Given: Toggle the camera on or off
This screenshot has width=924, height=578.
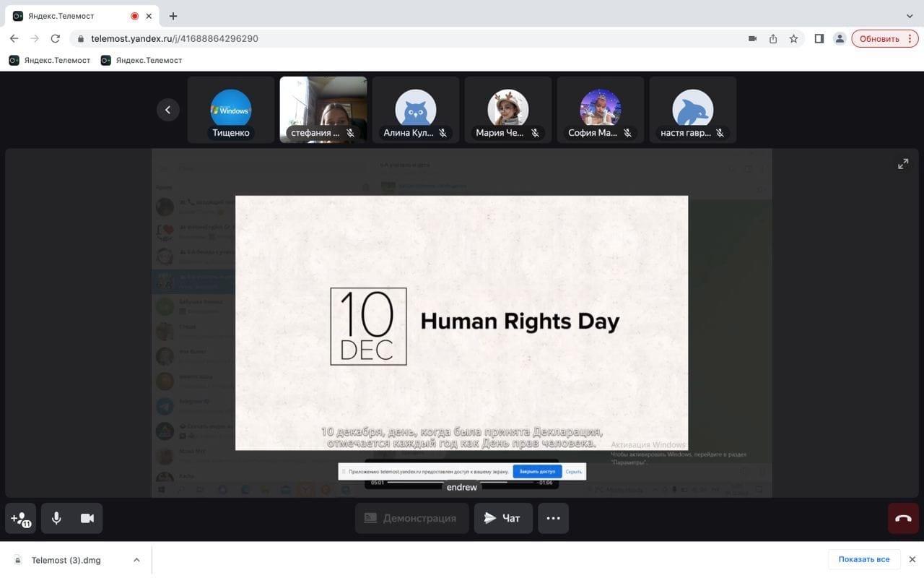Looking at the screenshot, I should point(87,518).
